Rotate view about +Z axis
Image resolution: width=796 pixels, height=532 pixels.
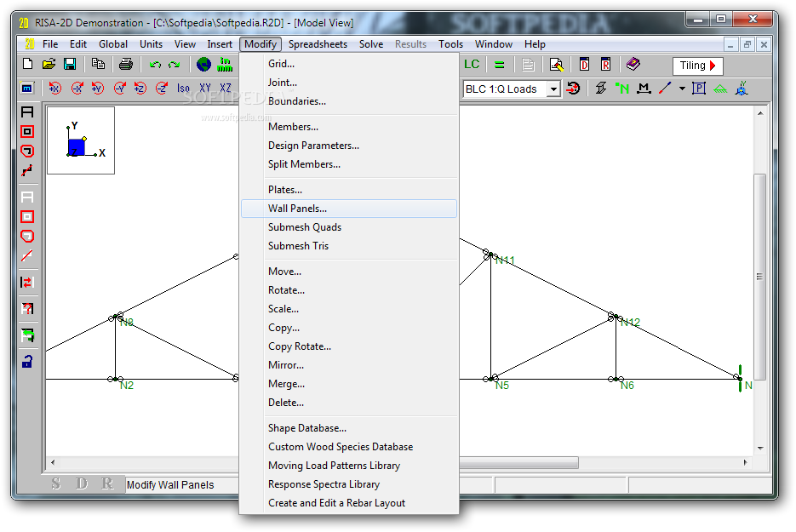pos(140,89)
